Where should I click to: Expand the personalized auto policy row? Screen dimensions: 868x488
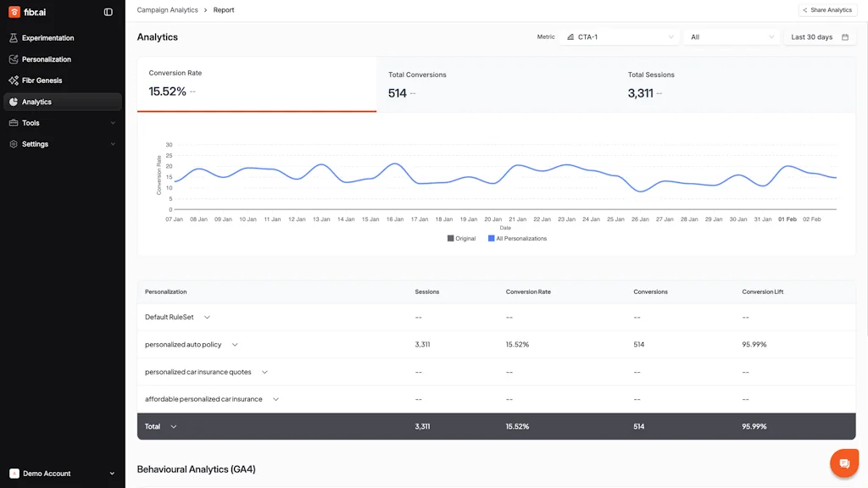[235, 345]
